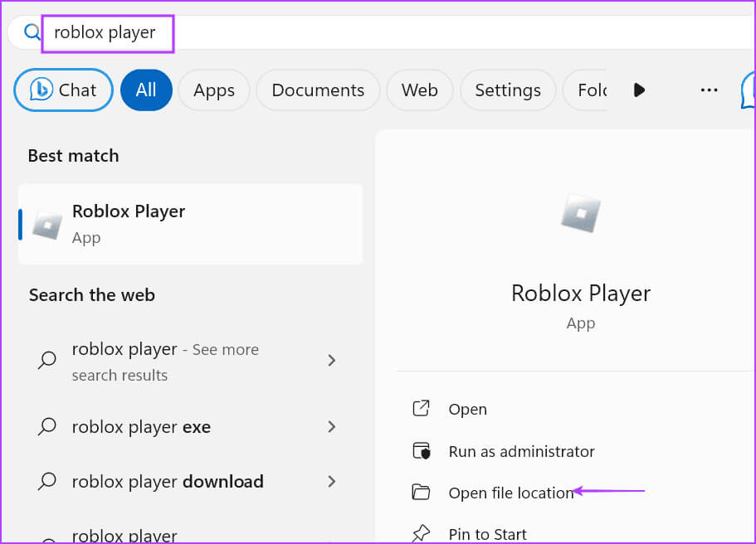Screen dimensions: 756x544
Task: Click the search magnifier icon in search box
Action: (x=32, y=32)
